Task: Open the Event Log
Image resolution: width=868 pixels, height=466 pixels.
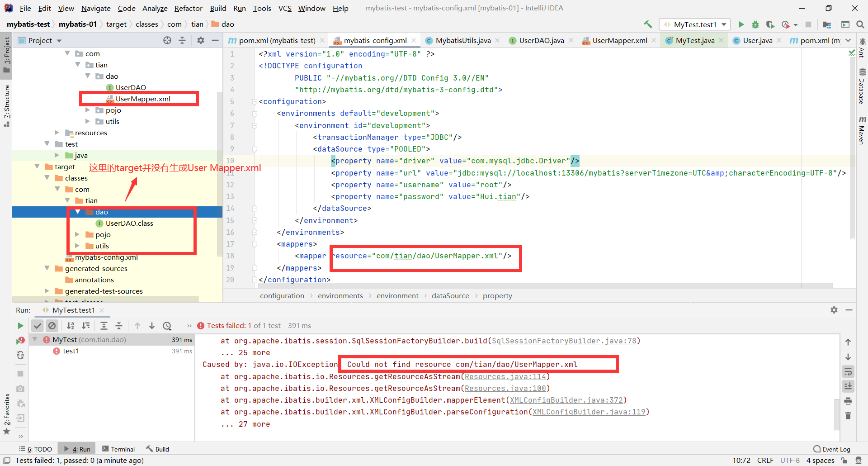Action: point(832,449)
